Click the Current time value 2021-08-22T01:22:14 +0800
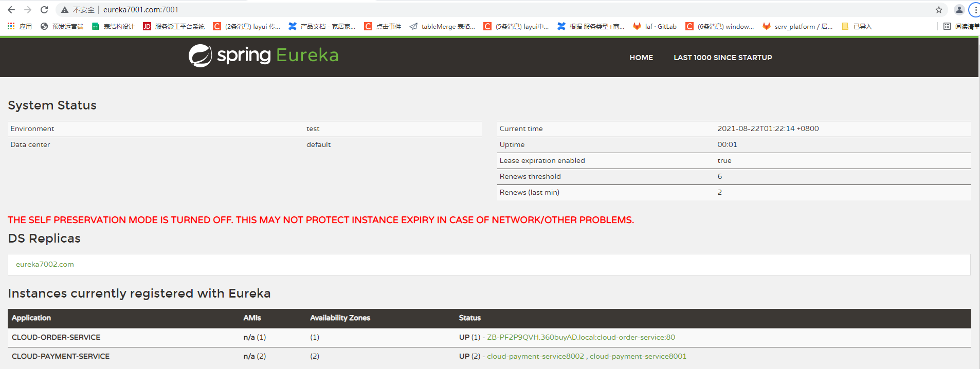 [768, 128]
